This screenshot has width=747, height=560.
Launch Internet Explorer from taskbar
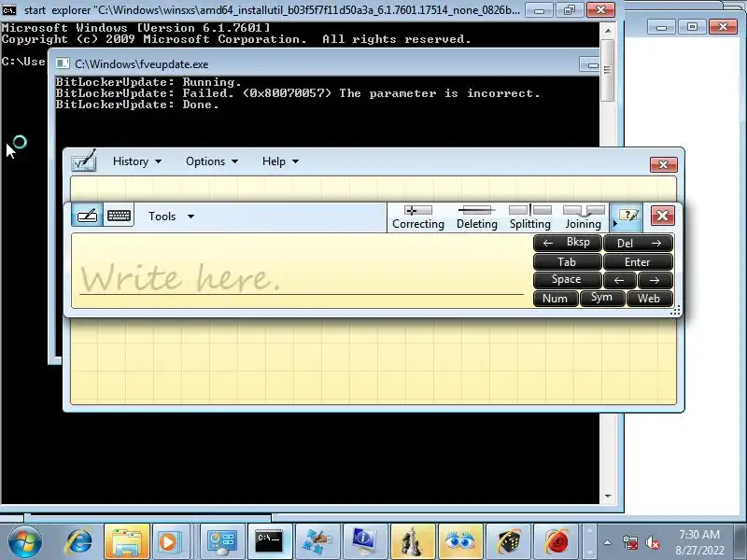click(79, 541)
